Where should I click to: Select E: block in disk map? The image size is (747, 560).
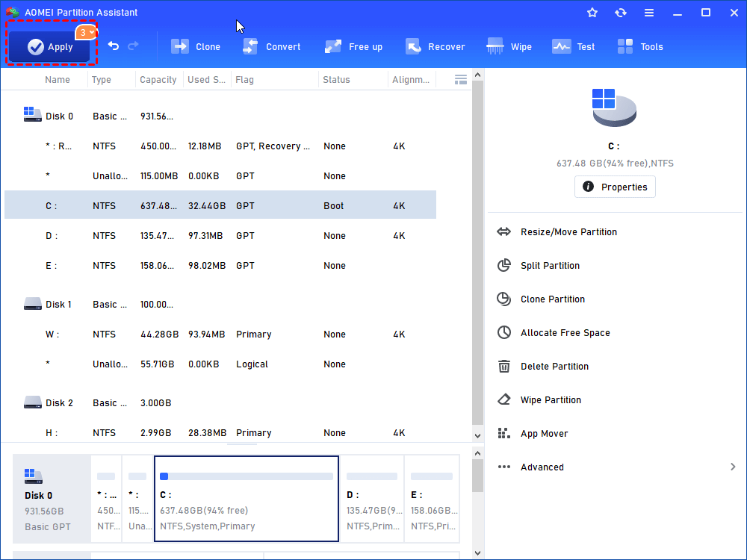pyautogui.click(x=432, y=499)
